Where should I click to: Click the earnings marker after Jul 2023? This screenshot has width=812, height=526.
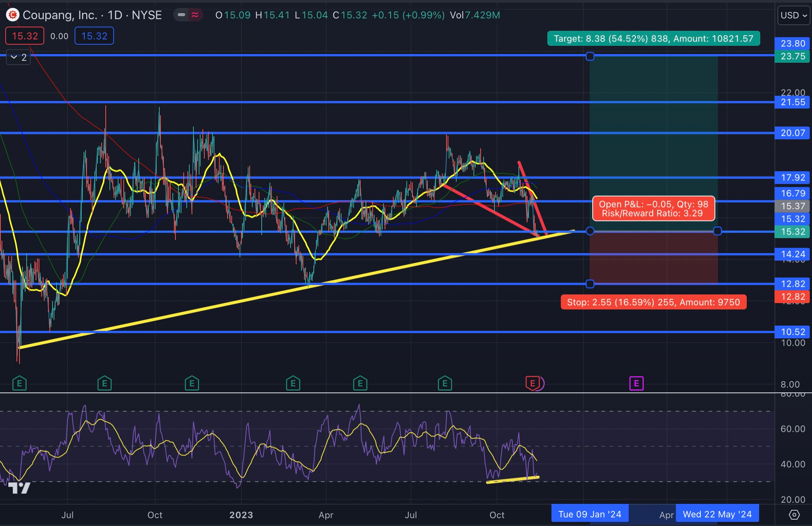point(445,383)
